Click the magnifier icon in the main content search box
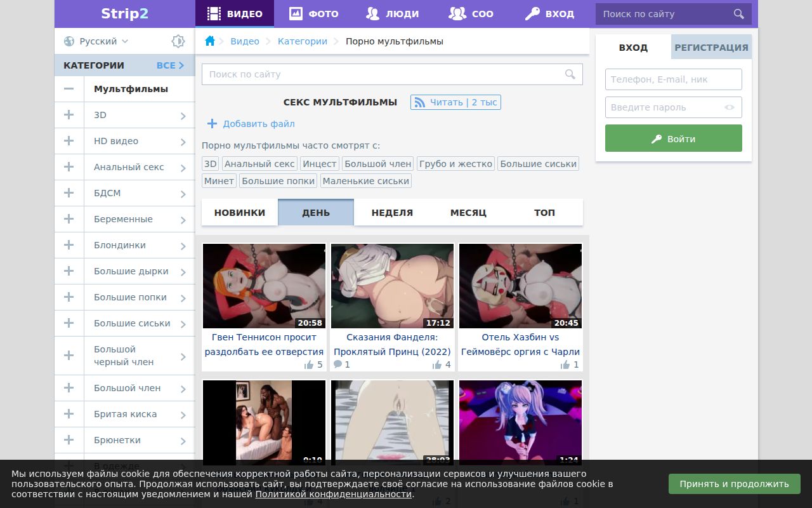This screenshot has width=812, height=508. (x=570, y=74)
